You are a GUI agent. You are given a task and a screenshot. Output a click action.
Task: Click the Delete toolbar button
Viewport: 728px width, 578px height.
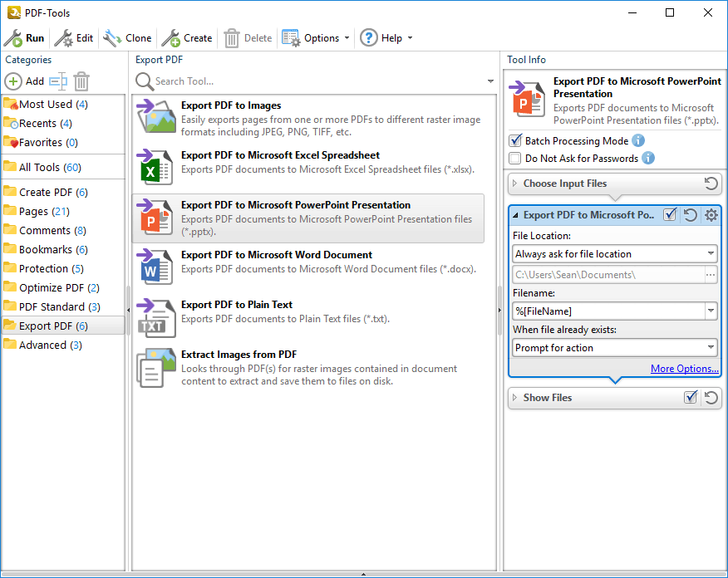click(248, 38)
